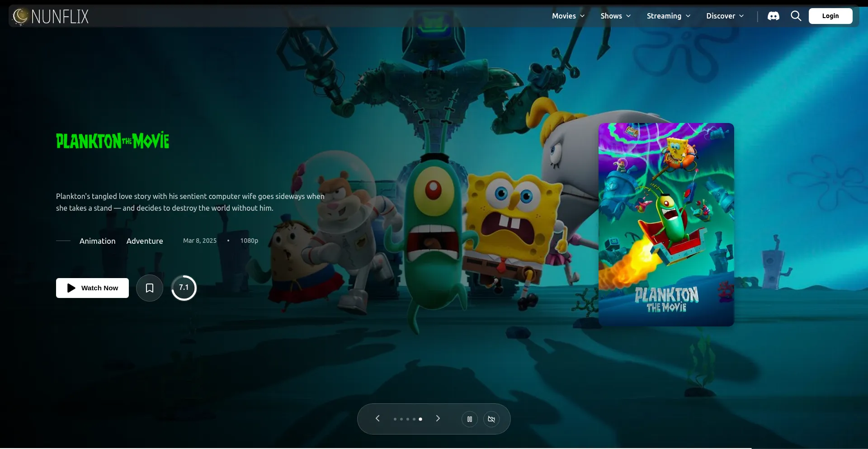This screenshot has width=868, height=449.
Task: Click the 1080p quality label
Action: 249,241
